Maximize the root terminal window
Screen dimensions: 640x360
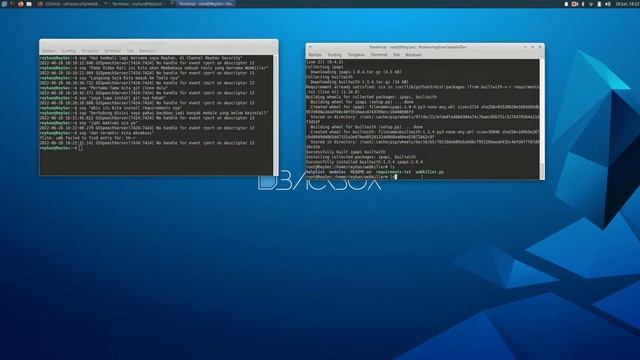tap(533, 47)
